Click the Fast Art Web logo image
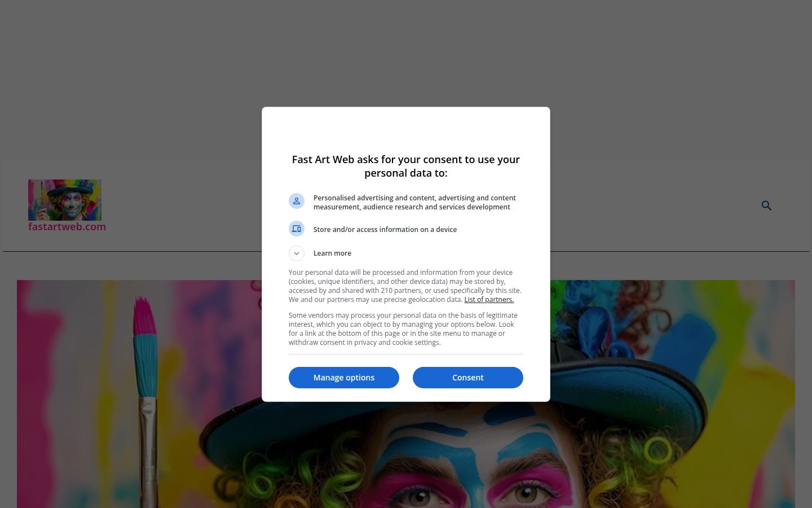Image resolution: width=812 pixels, height=508 pixels. point(65,200)
